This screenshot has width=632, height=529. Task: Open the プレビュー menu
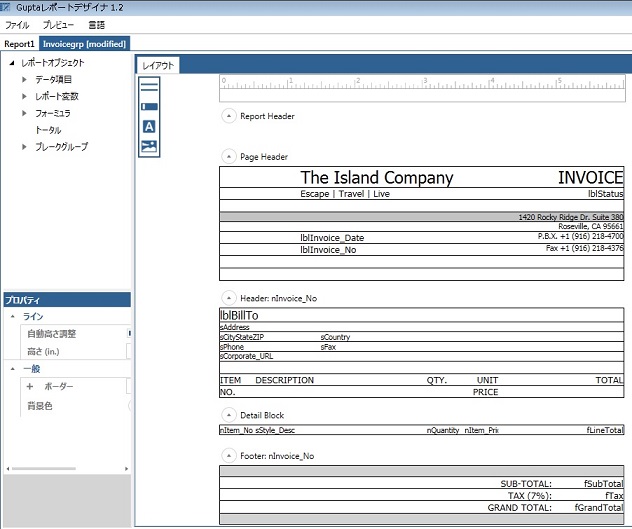coord(58,25)
